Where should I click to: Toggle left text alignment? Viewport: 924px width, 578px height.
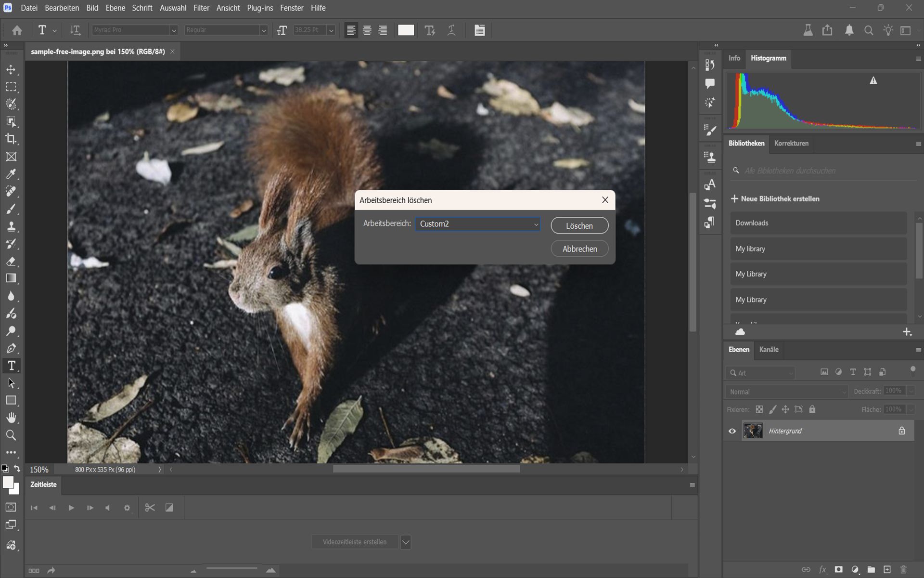tap(351, 30)
